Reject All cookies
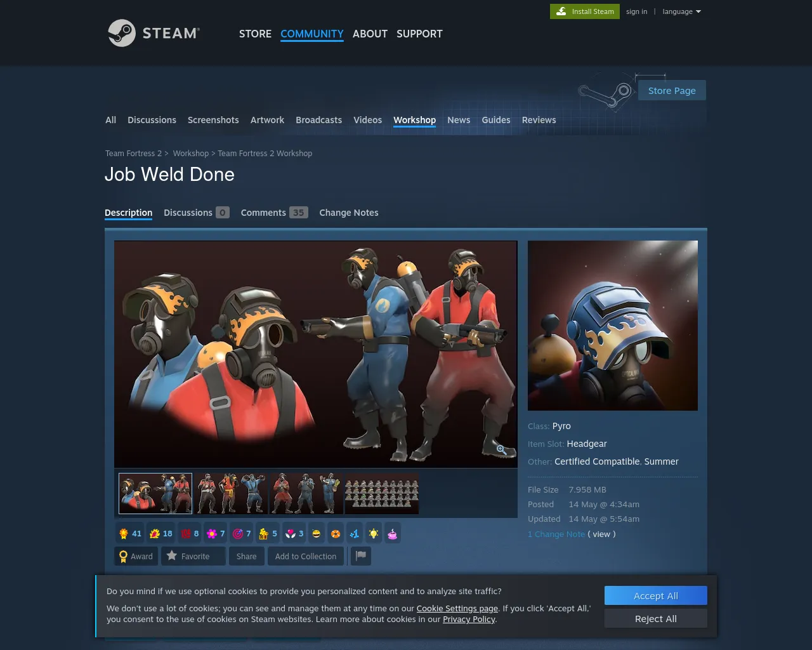Image resolution: width=812 pixels, height=650 pixels. (656, 618)
